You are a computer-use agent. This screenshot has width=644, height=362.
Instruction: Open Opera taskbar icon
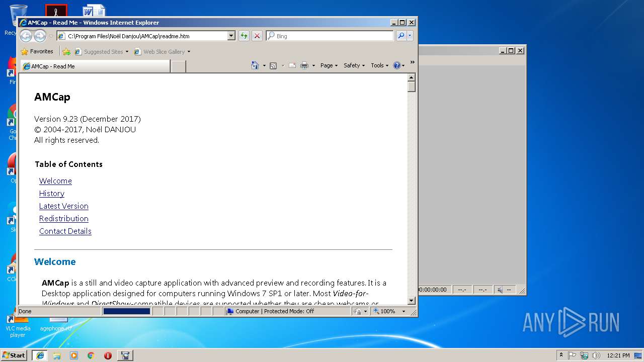108,355
